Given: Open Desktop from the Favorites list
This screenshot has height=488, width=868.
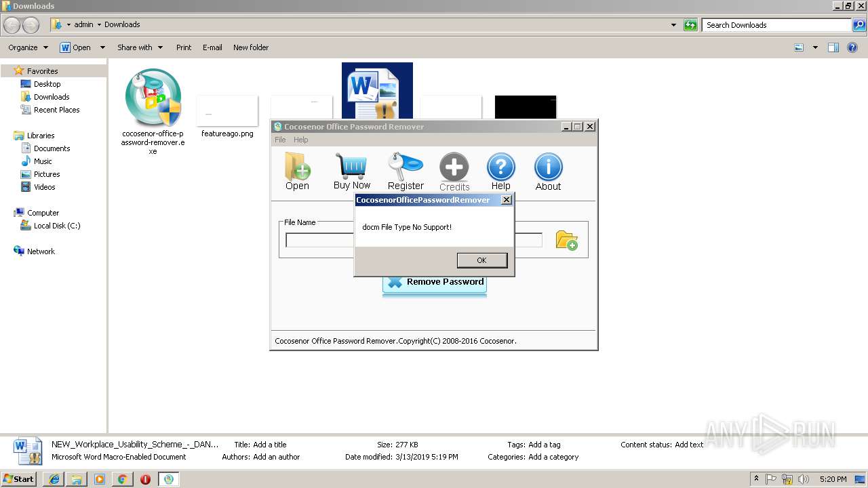Looking at the screenshot, I should [x=47, y=84].
